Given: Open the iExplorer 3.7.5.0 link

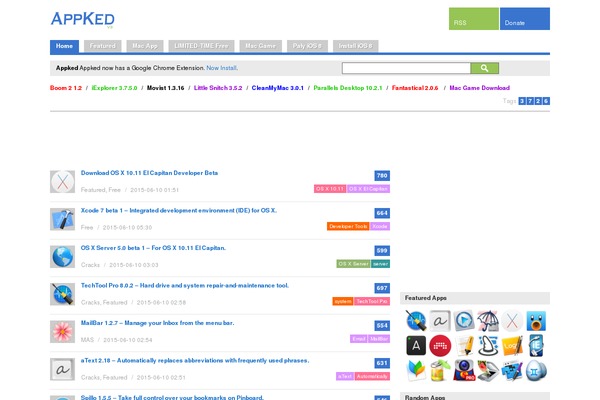Looking at the screenshot, I should [114, 88].
